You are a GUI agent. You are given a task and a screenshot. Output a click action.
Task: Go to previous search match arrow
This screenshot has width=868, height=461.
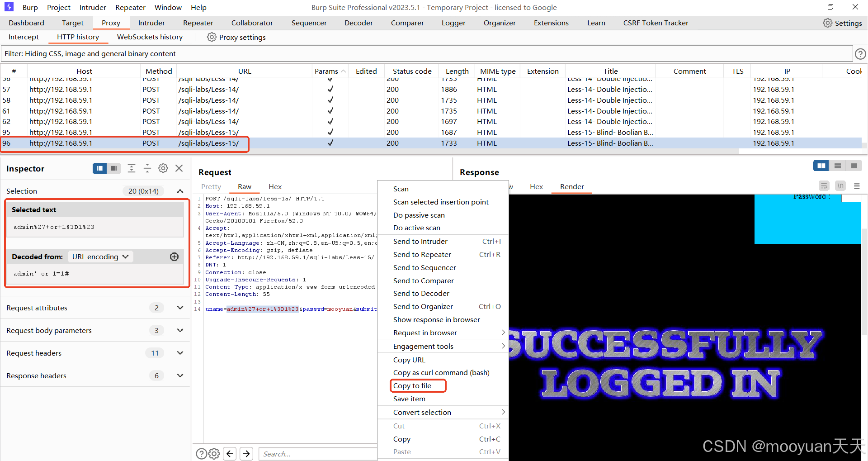pos(230,453)
